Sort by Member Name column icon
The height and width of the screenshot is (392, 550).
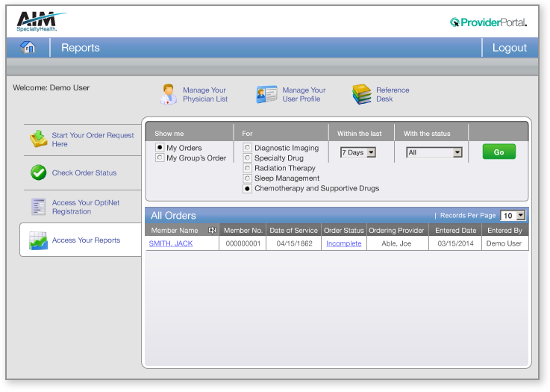click(212, 231)
